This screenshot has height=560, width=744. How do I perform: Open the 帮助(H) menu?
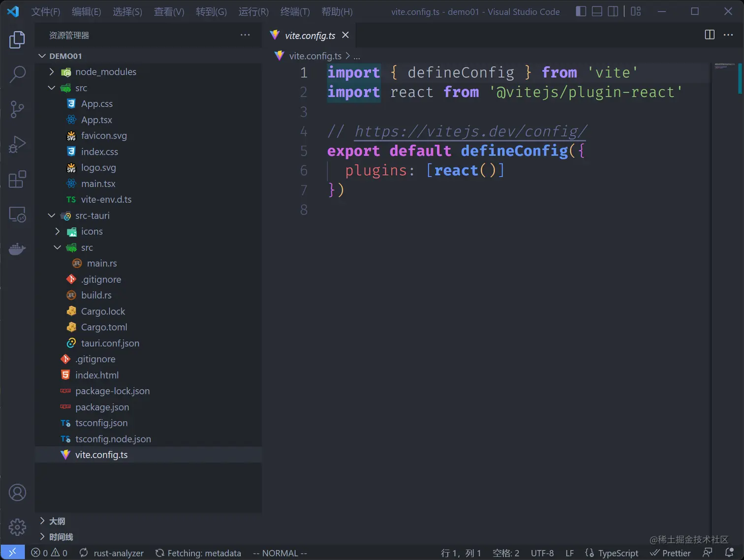coord(337,12)
